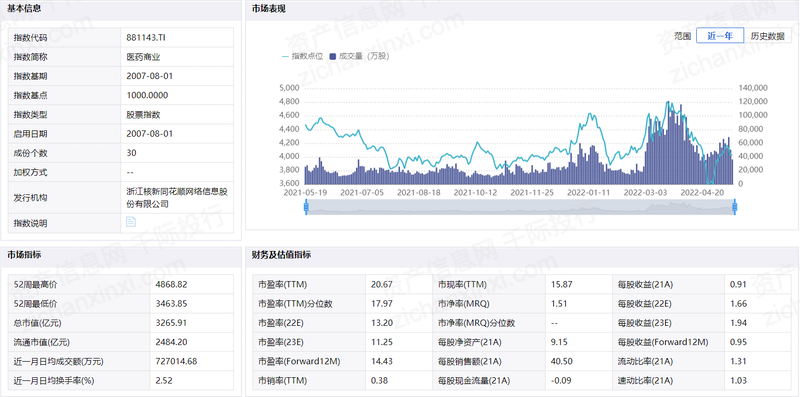Click the 每股净资产(21A) value 9.15
Screen dimensions: 800x397
pyautogui.click(x=559, y=342)
